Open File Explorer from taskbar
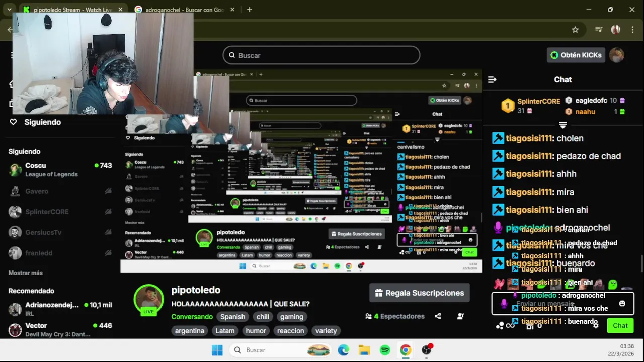 pyautogui.click(x=364, y=350)
